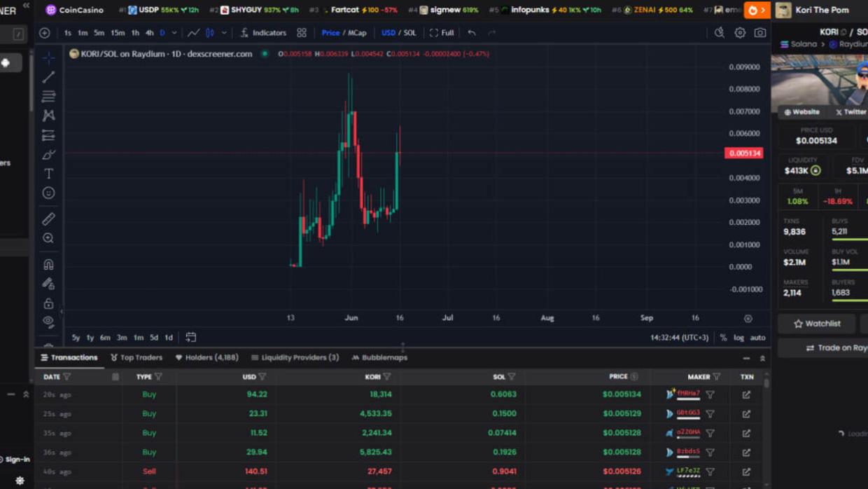Filter by maker LF7e3Z
This screenshot has width=868, height=489.
pos(710,471)
